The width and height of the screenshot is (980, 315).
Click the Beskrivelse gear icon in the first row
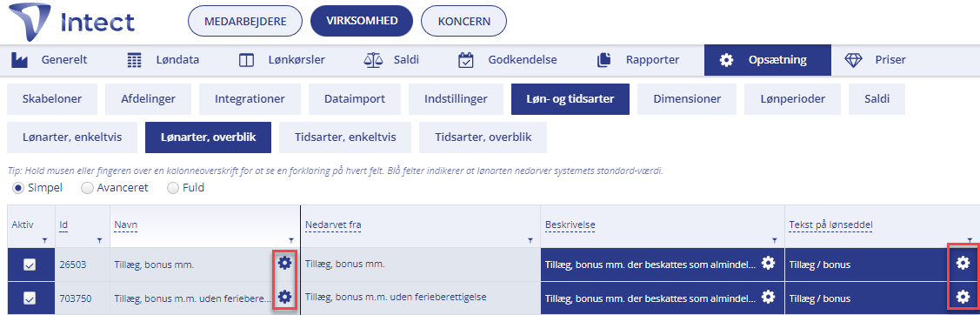768,263
